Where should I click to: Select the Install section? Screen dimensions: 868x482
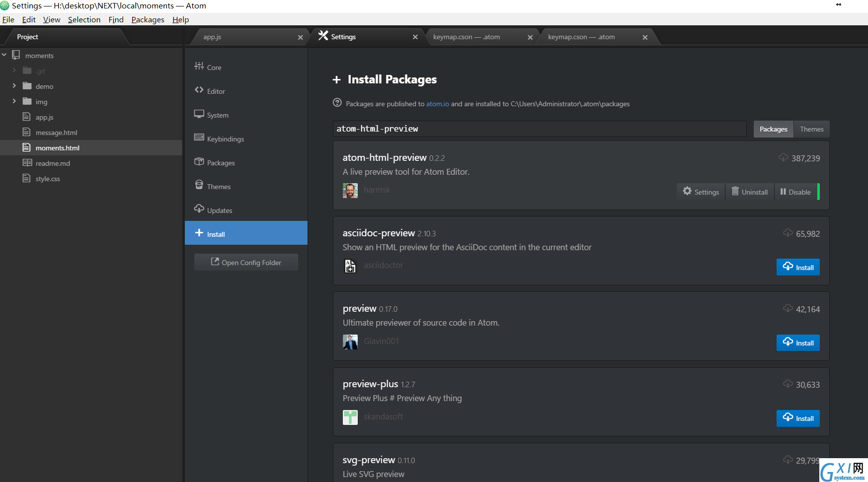[246, 233]
